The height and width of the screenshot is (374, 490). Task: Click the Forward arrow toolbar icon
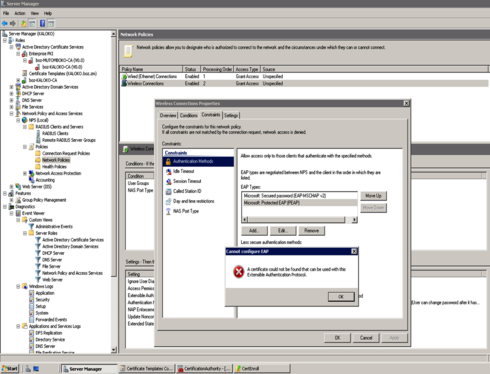coord(13,23)
